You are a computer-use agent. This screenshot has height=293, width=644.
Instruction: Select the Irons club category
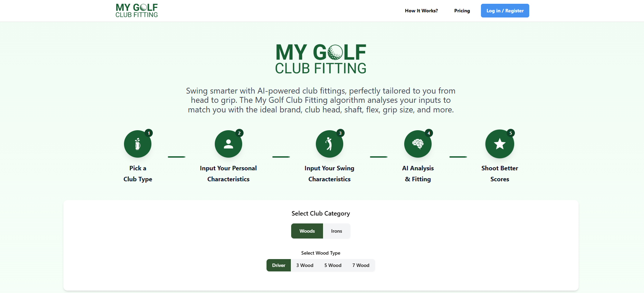[x=336, y=231]
